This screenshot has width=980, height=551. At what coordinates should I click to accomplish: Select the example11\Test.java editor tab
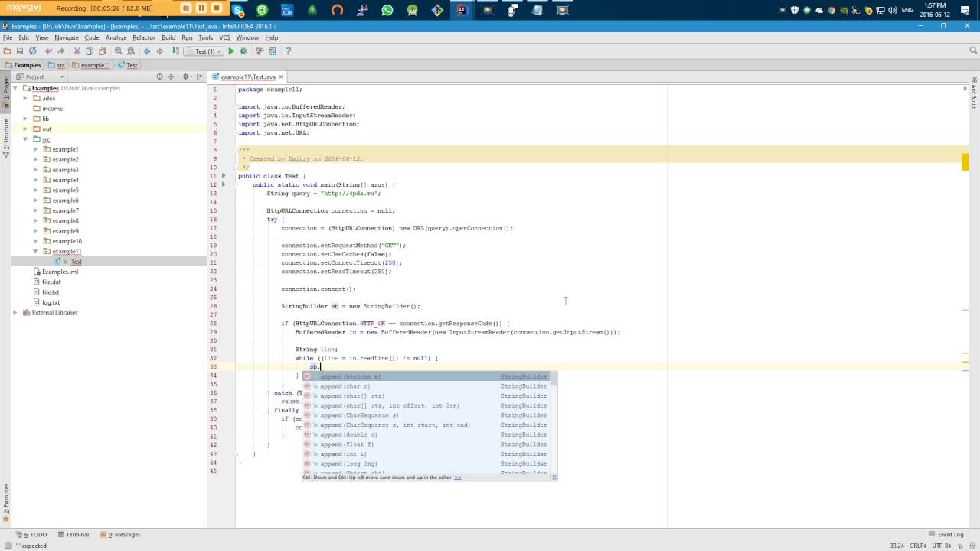[247, 77]
